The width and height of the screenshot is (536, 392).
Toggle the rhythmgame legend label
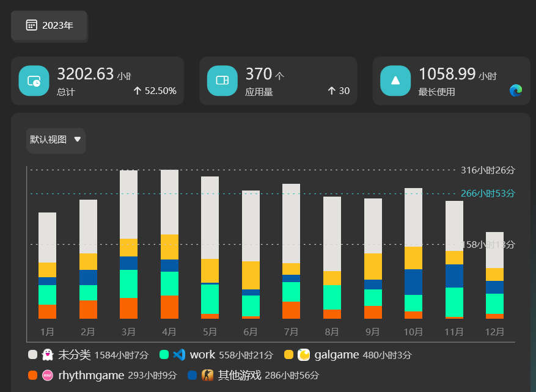[91, 375]
